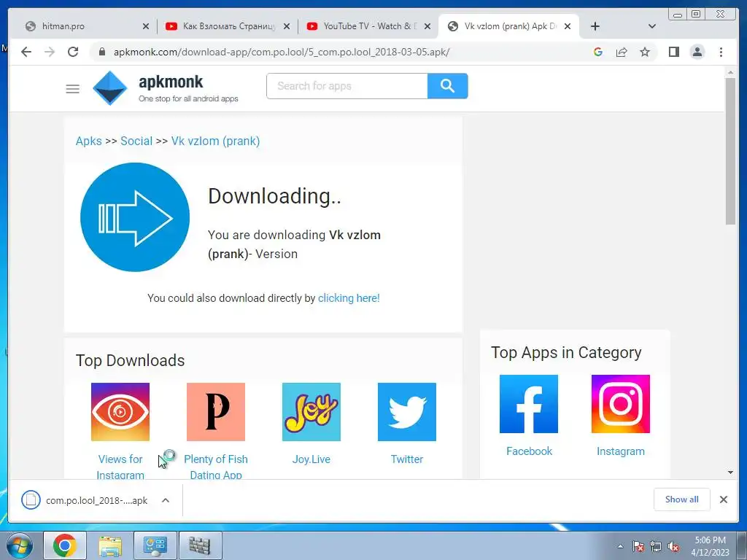The image size is (747, 560).
Task: Open Facebook text link
Action: pos(529,451)
